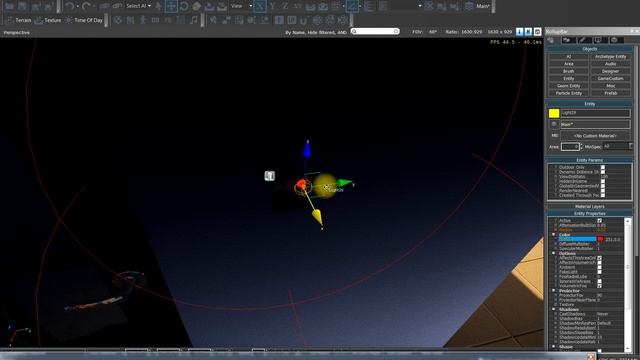Toggle the Created Through Pool checkbox

[x=603, y=196]
